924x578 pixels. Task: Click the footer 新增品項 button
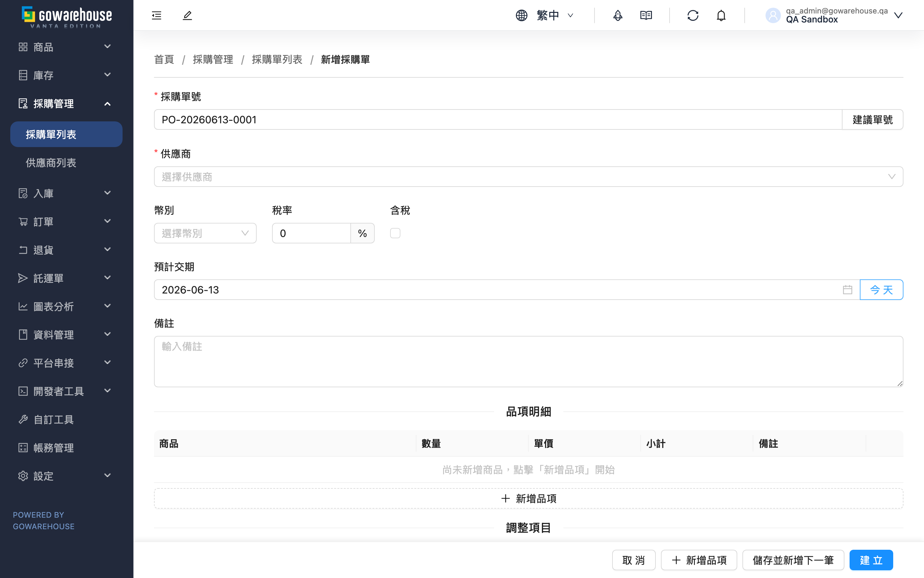(699, 560)
